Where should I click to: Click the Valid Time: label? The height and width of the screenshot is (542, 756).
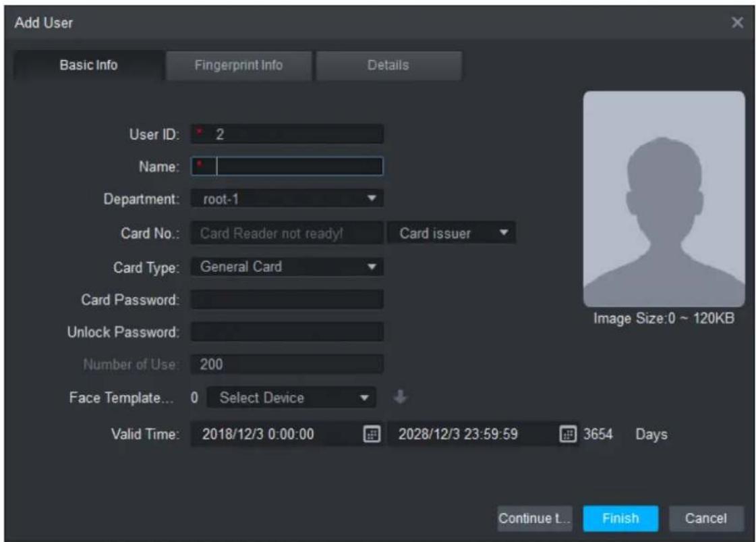pos(145,434)
